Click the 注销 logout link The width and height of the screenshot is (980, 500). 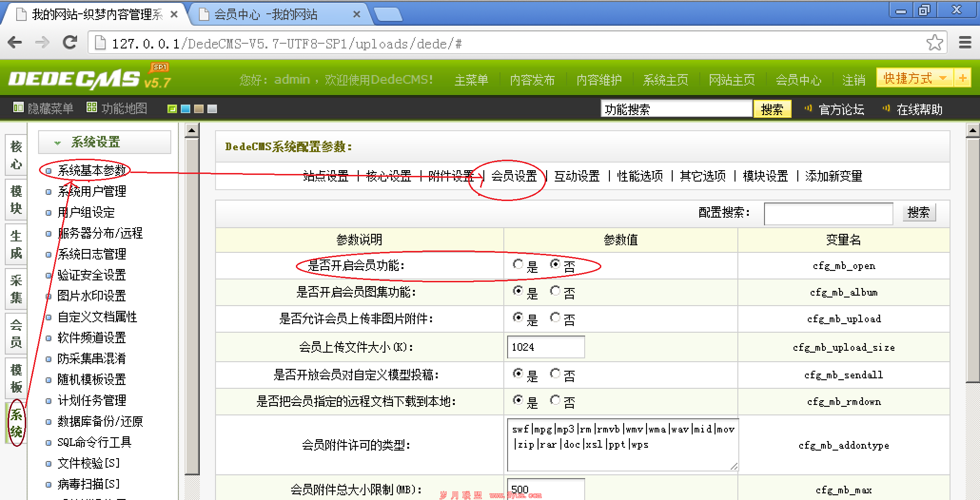[853, 80]
